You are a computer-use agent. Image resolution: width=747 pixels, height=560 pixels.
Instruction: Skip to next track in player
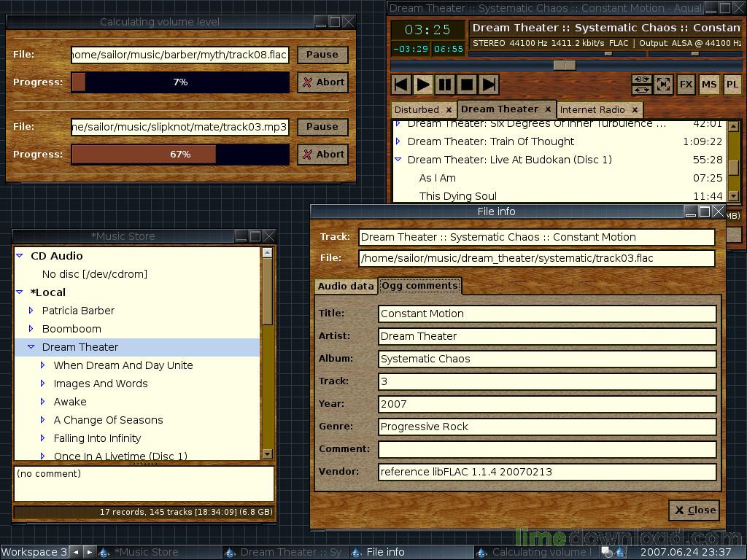[489, 85]
